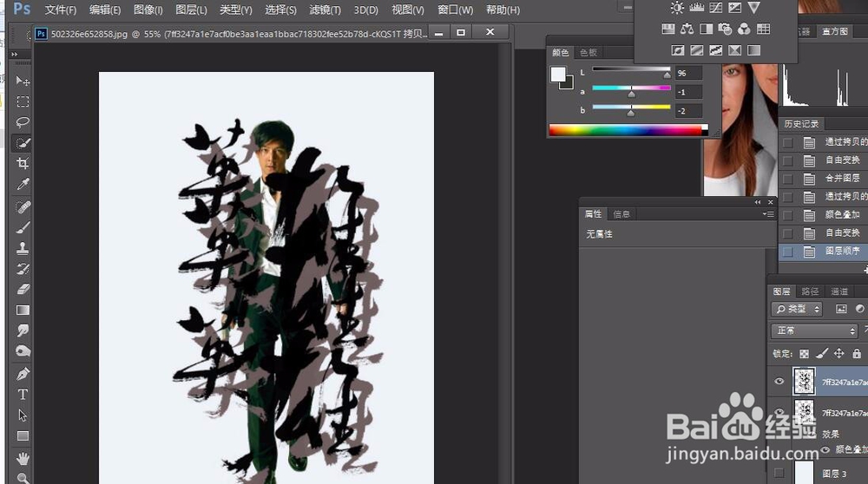
Task: Lock layer position icon
Action: click(x=839, y=353)
